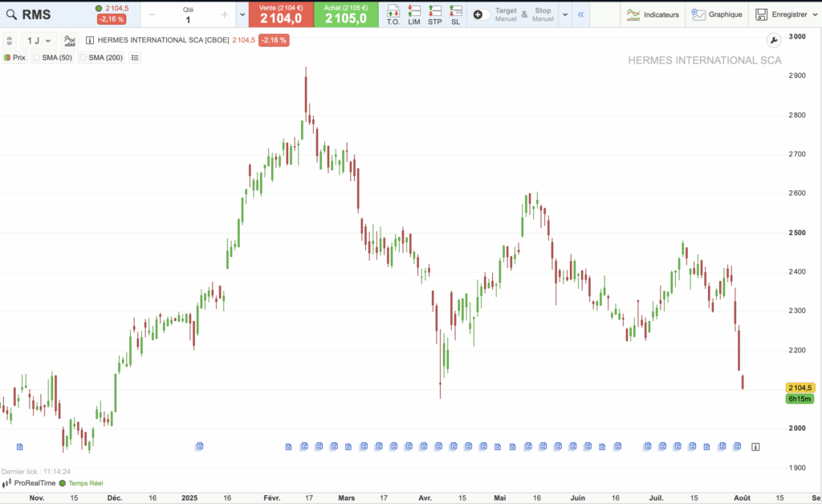This screenshot has height=504, width=822.
Task: Open the 1 J timeframe dropdown
Action: coord(39,41)
